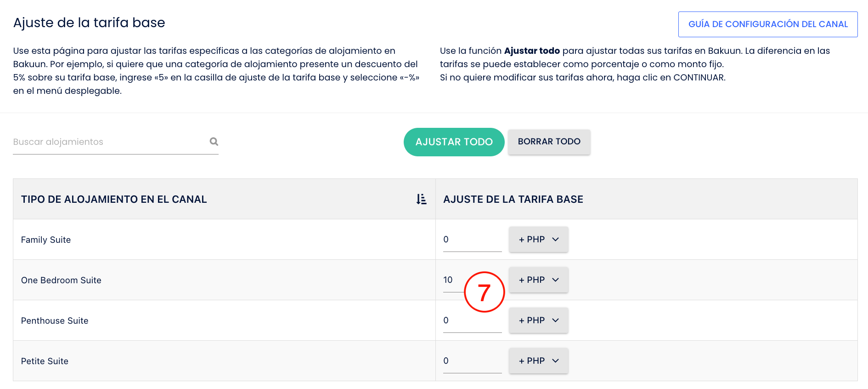The height and width of the screenshot is (389, 868).
Task: Sort accommodation types using the sort icon
Action: (421, 199)
